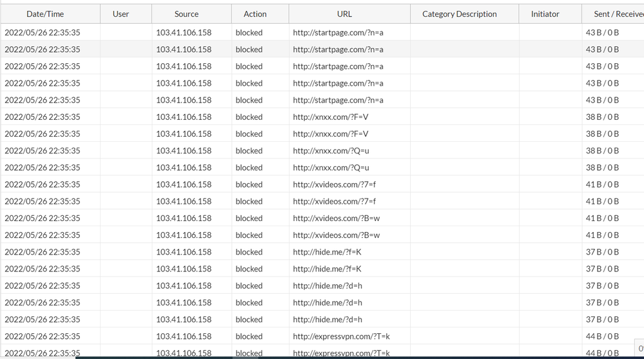This screenshot has height=359, width=644.
Task: Sort by the Date/Time column header
Action: click(45, 14)
